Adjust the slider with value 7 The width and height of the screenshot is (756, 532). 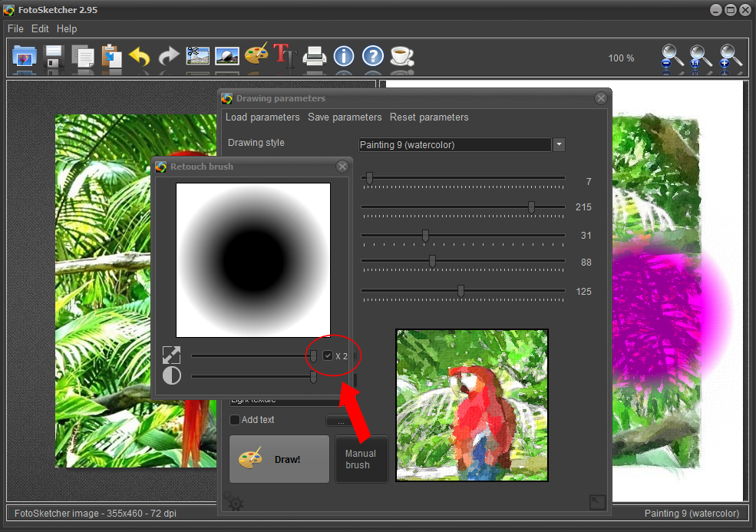pyautogui.click(x=369, y=178)
